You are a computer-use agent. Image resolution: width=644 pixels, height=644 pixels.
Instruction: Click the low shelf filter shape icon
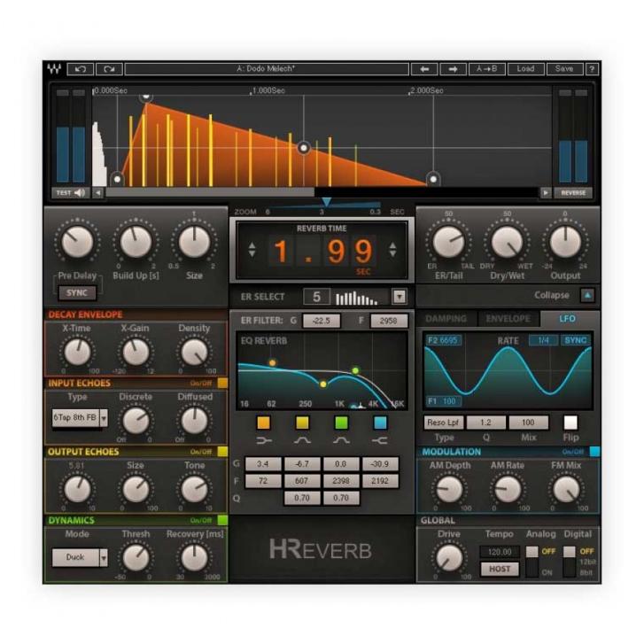[264, 440]
